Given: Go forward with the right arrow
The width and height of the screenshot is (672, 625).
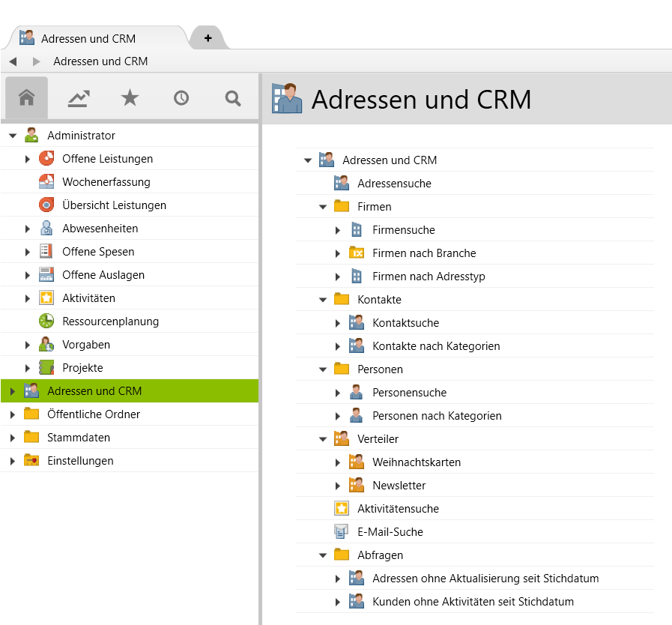Looking at the screenshot, I should tap(37, 61).
